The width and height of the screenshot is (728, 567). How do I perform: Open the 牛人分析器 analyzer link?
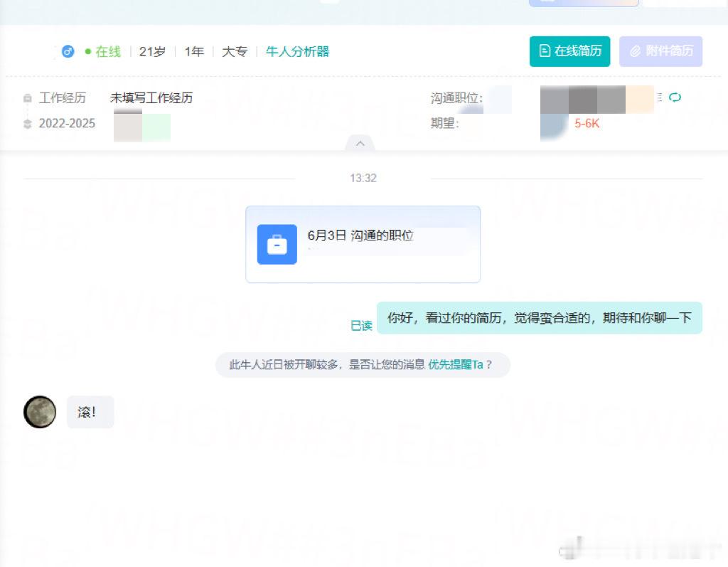[x=297, y=52]
